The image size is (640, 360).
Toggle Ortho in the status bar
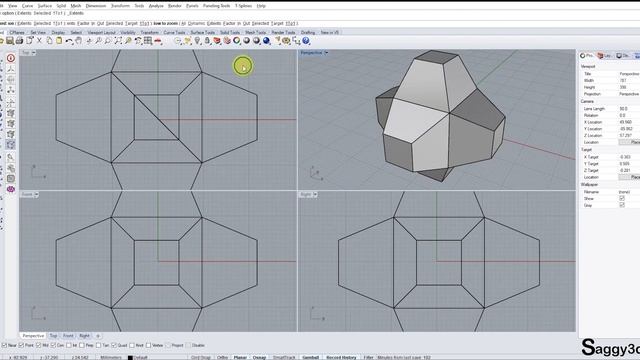click(x=222, y=357)
